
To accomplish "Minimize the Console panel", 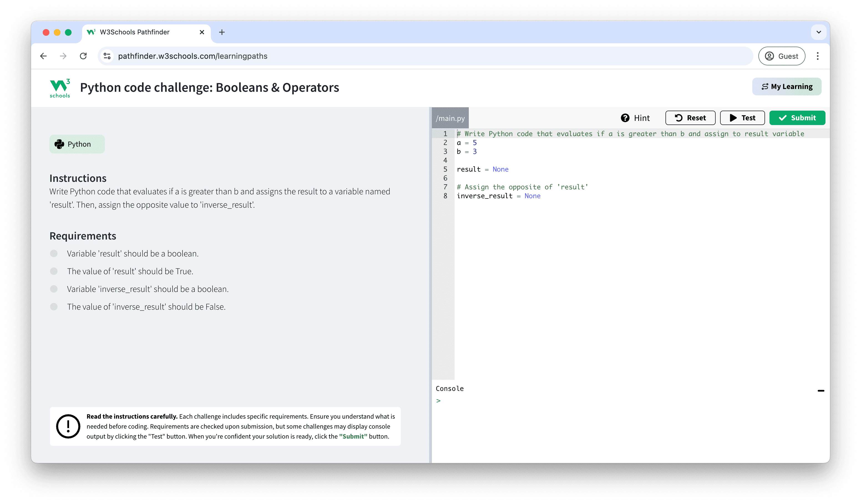I will tap(821, 390).
